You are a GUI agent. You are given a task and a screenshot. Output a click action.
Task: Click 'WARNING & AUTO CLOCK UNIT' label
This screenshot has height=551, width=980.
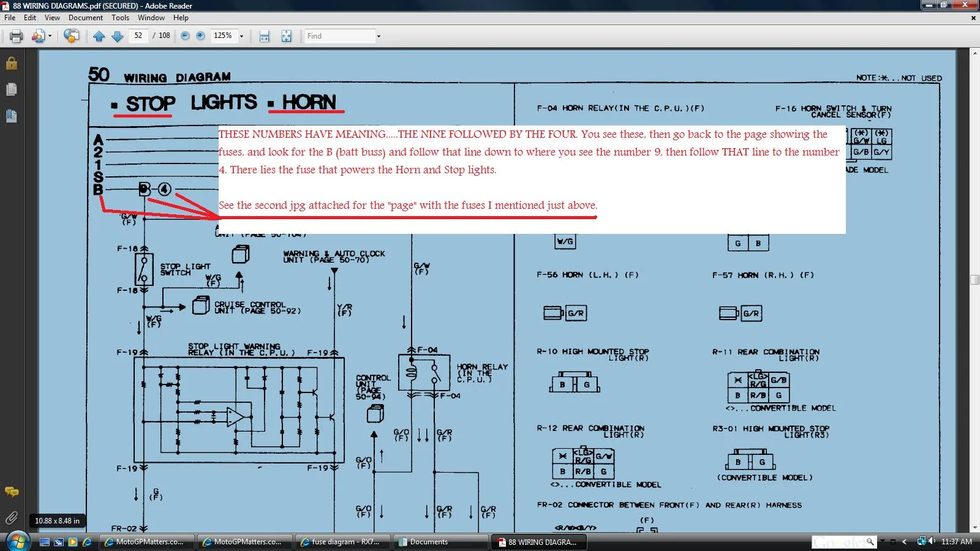coord(334,257)
